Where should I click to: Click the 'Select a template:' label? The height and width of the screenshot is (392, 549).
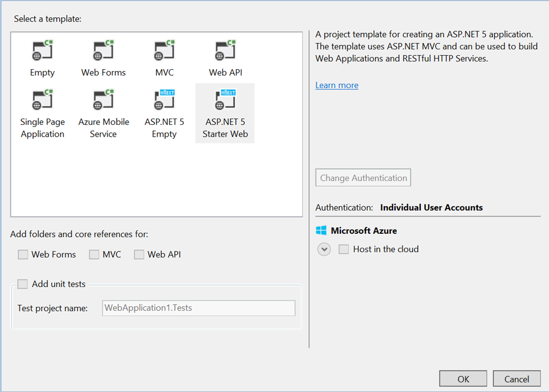tap(48, 19)
